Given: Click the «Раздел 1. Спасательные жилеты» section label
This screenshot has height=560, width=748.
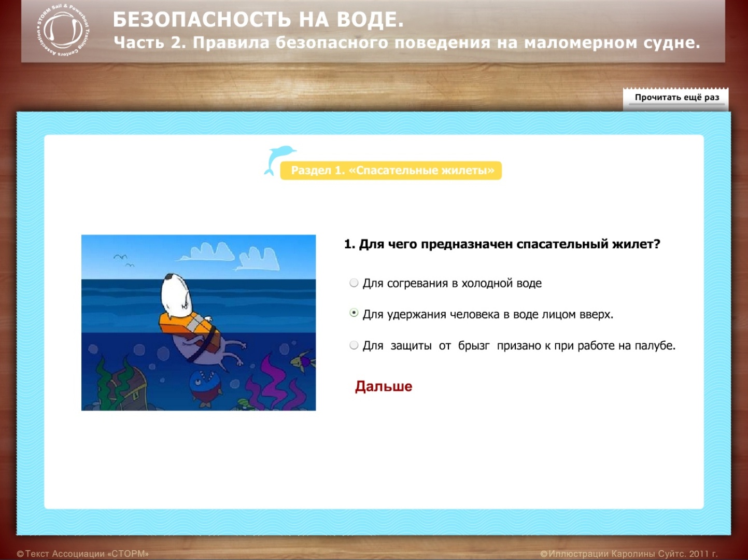Looking at the screenshot, I should pos(392,171).
